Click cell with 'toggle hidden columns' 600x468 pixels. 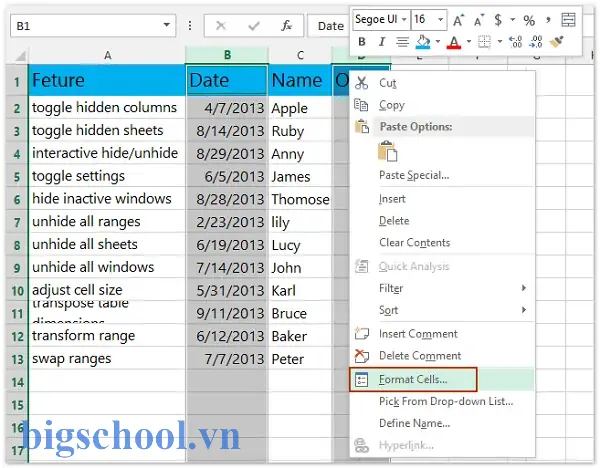(107, 108)
